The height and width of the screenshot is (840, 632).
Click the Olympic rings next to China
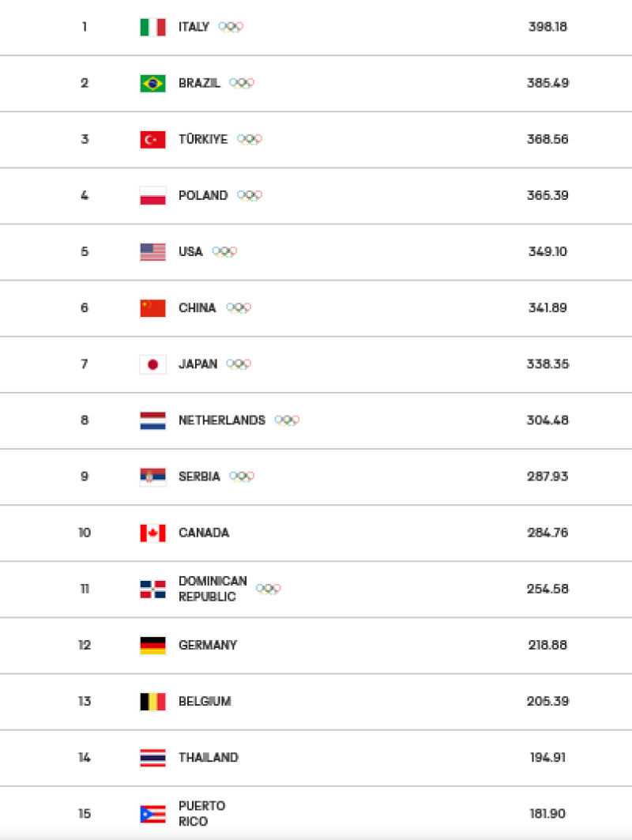coord(239,308)
